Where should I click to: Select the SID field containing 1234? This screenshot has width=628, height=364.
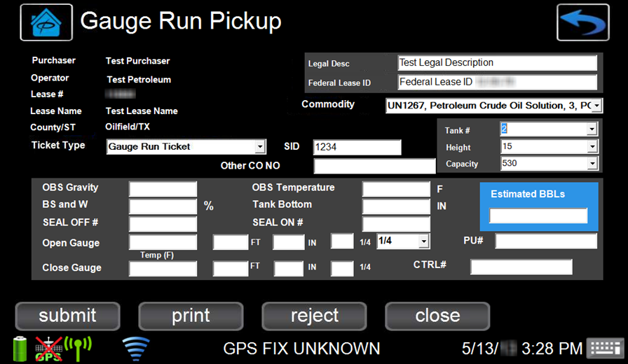(x=357, y=147)
